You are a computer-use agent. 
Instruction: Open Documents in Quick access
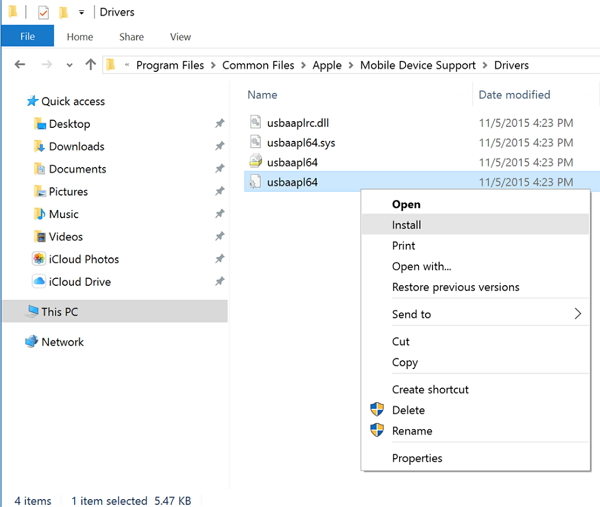coord(77,169)
